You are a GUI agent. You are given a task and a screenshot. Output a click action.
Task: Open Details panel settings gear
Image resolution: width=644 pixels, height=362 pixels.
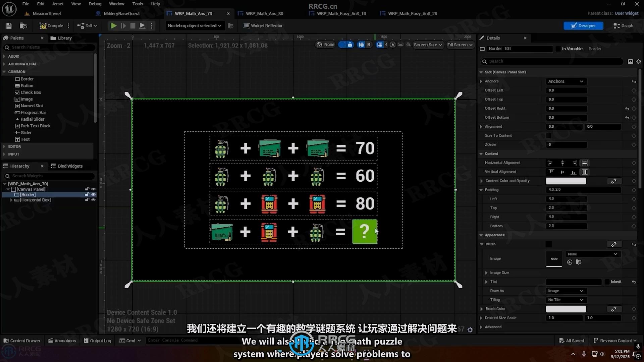[639, 62]
